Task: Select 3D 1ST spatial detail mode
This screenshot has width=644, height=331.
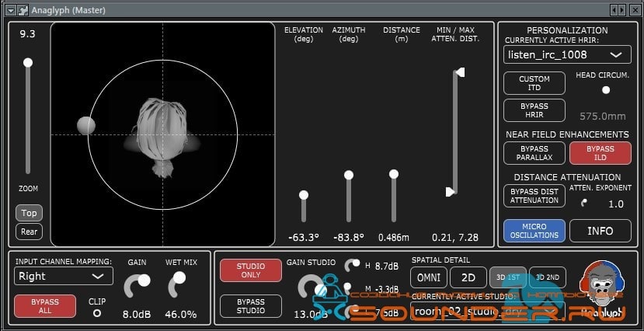Action: pyautogui.click(x=507, y=277)
